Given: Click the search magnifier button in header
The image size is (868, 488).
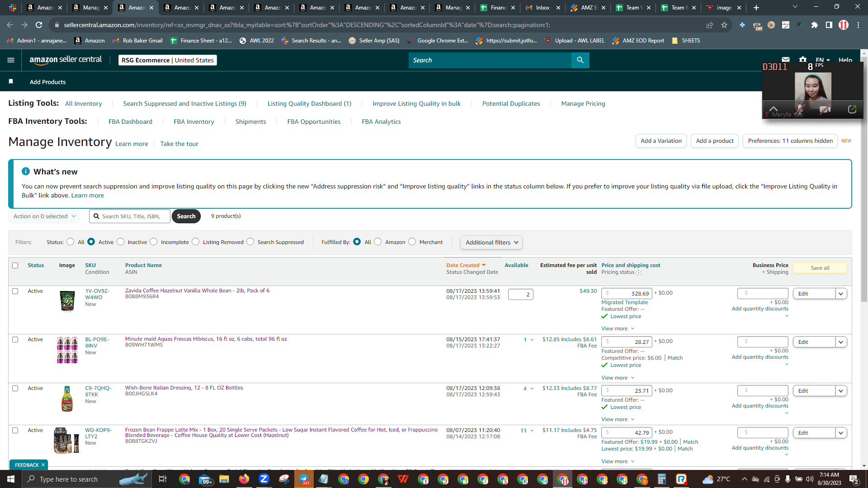Looking at the screenshot, I should tap(580, 60).
